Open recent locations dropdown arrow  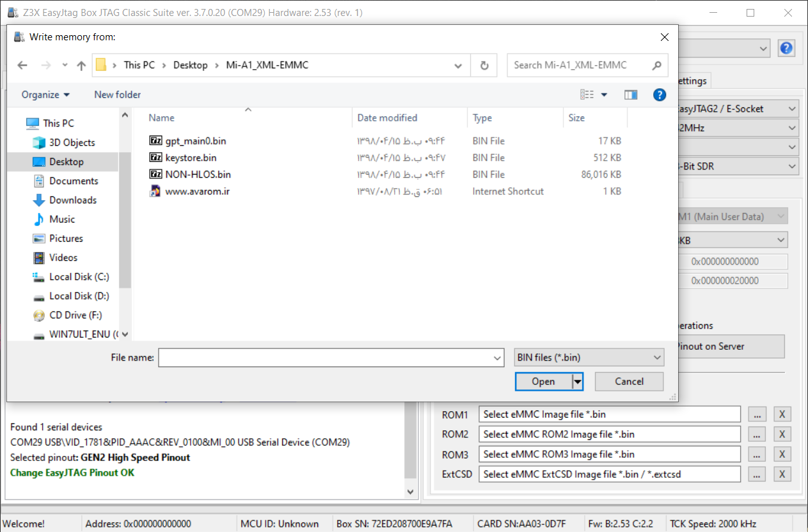click(65, 65)
